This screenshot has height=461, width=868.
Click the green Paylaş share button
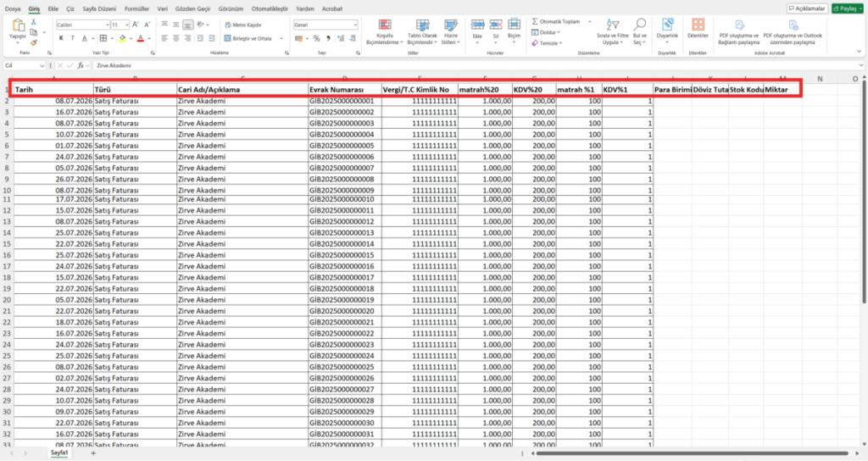click(x=848, y=8)
